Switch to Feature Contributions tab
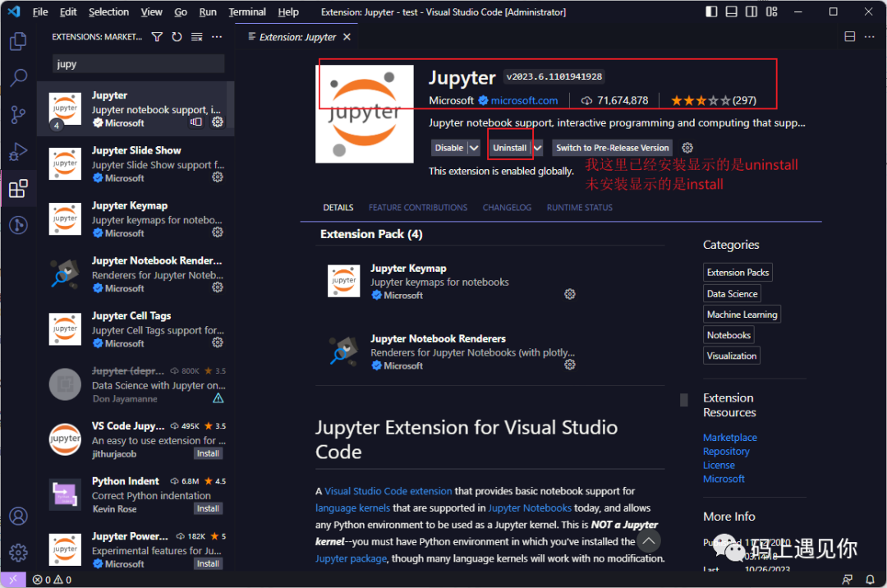The width and height of the screenshot is (887, 588). click(418, 208)
